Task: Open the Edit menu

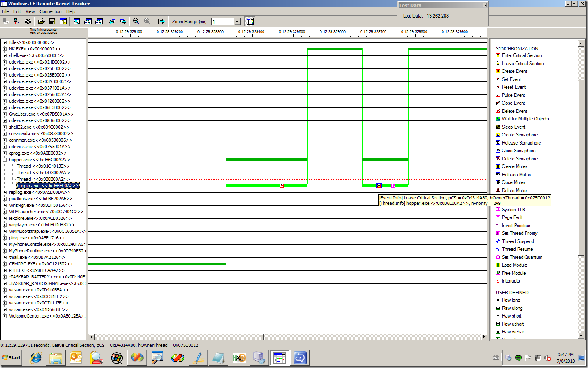Action: (x=17, y=11)
